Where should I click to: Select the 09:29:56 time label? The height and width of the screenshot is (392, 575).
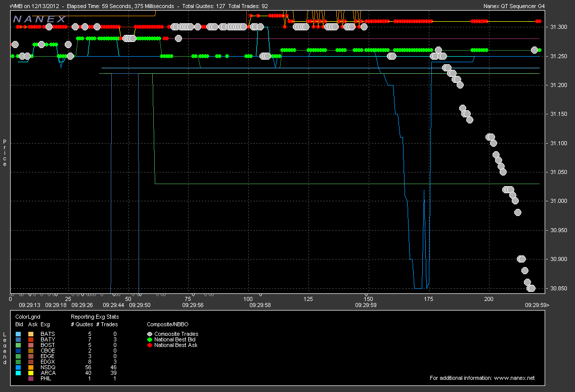(x=193, y=305)
